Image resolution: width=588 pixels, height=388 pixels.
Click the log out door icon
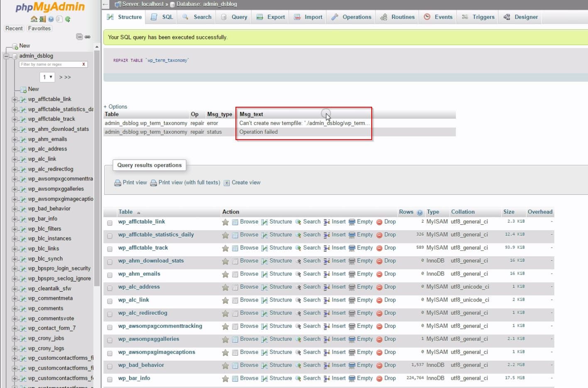42,19
